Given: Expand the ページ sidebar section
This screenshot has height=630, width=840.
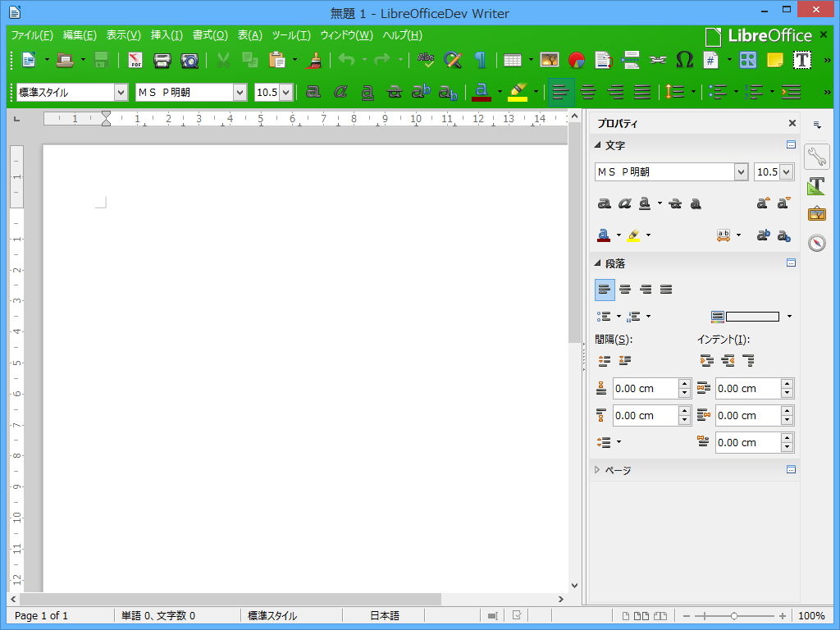Looking at the screenshot, I should [x=597, y=470].
